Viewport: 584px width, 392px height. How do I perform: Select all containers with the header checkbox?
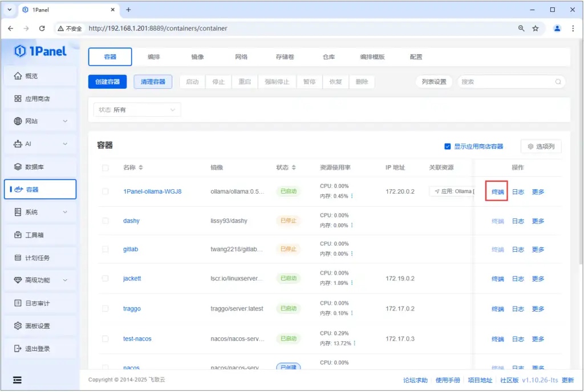click(105, 167)
